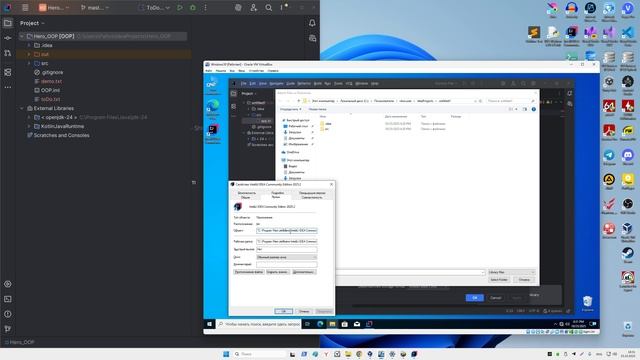
Task: Switch to Совместимость tab in properties dialog
Action: pos(312,198)
